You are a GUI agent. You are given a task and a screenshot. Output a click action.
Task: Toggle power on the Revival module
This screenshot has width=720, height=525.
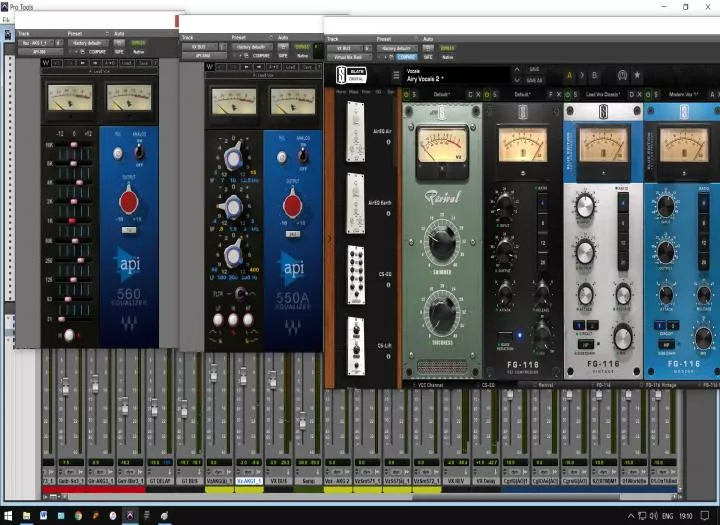[406, 94]
